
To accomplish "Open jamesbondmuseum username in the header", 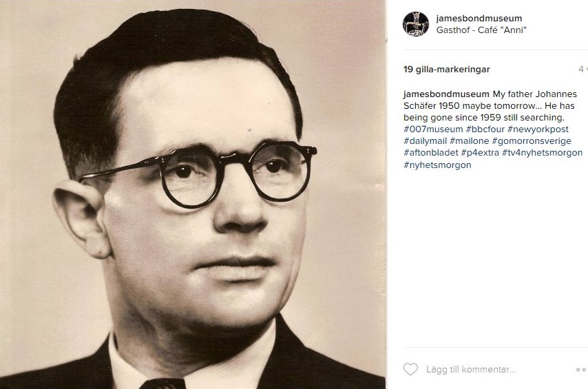I will click(479, 19).
